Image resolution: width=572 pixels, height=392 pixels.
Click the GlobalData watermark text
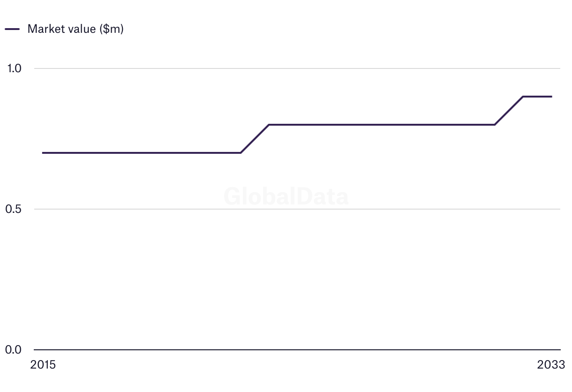tap(286, 196)
